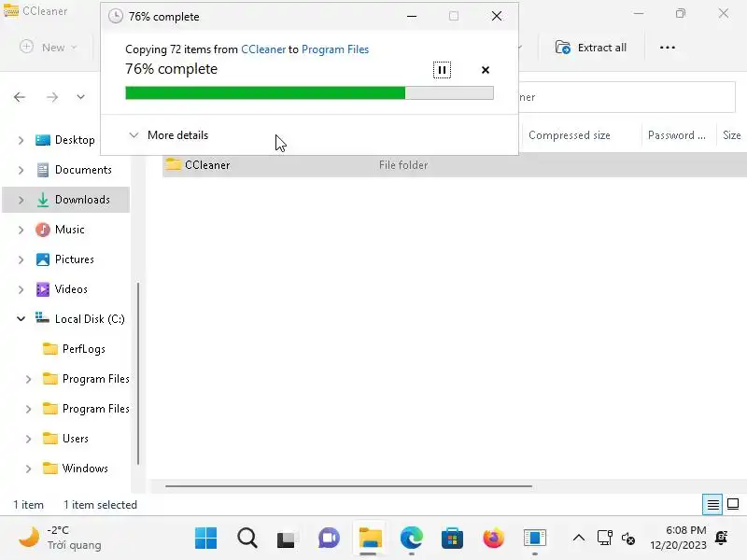
Task: Open Windows Start menu
Action: click(x=205, y=539)
